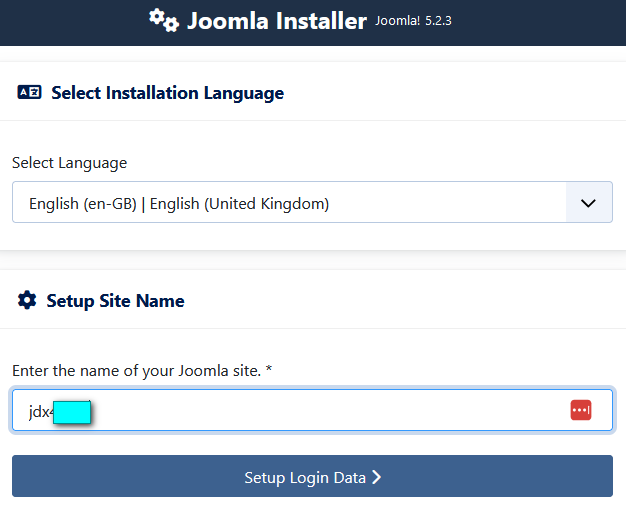The height and width of the screenshot is (510, 626).
Task: Click the Setup Login Data button
Action: coord(312,476)
